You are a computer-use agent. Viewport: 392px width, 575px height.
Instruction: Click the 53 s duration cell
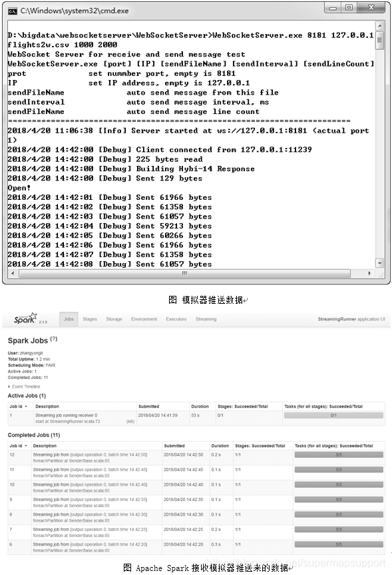[195, 416]
